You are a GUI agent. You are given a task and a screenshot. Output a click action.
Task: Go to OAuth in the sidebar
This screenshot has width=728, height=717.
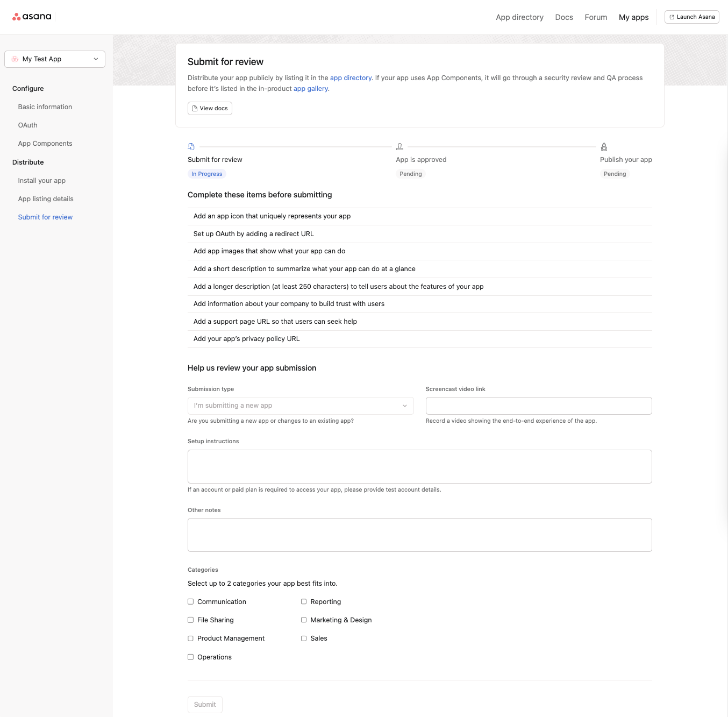click(28, 125)
